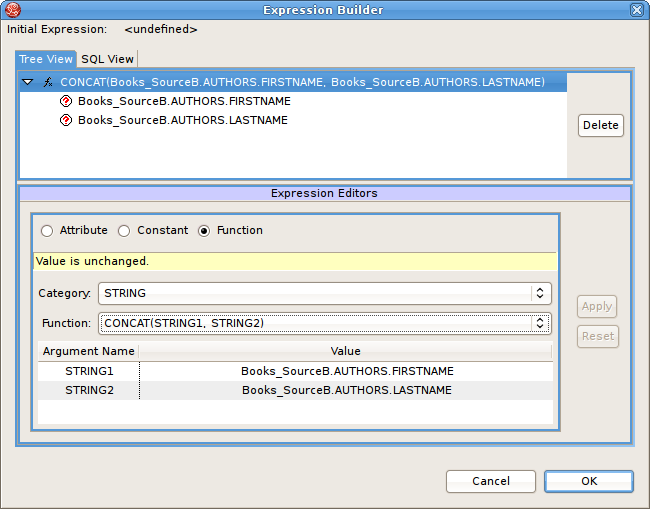Click the red icon beside Books_SourceB.AUTHORS.FIRSTNAME
This screenshot has height=509, width=650.
66,101
